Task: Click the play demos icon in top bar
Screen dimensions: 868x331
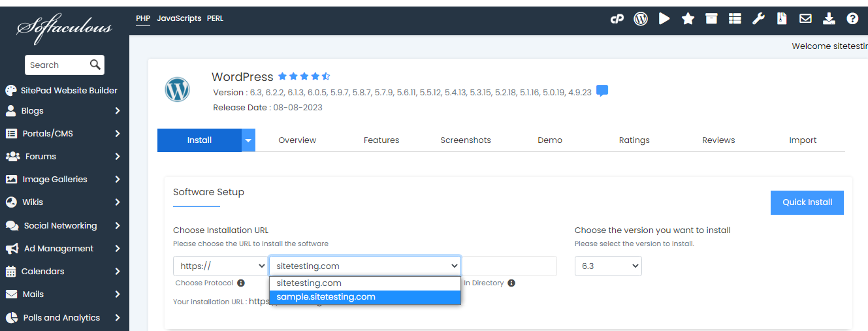Action: 664,19
